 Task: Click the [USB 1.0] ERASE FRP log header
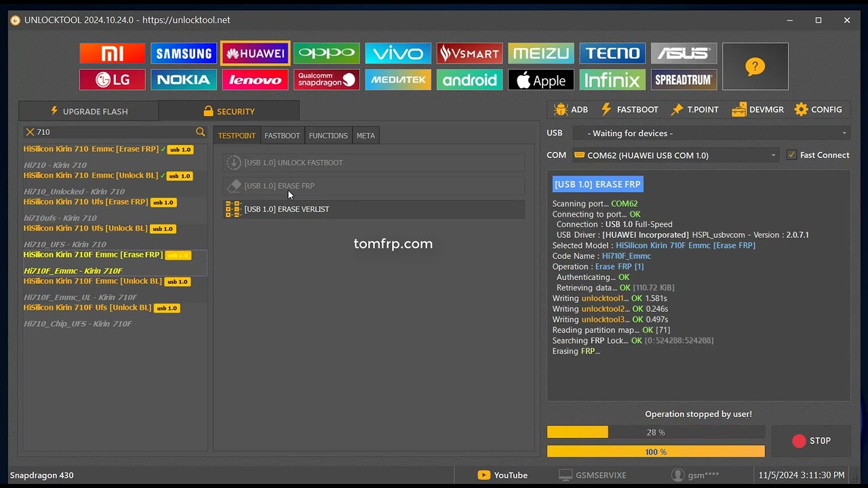pyautogui.click(x=597, y=184)
